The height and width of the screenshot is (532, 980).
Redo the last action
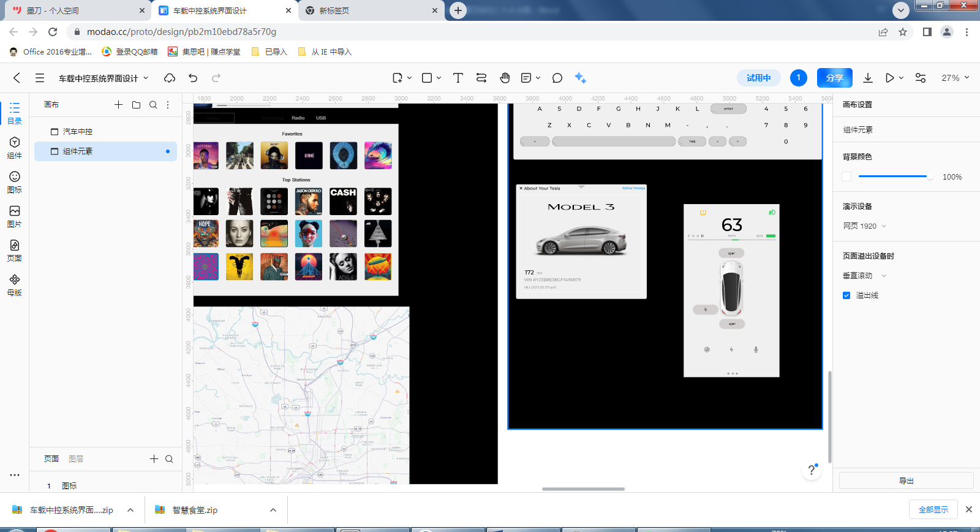click(216, 78)
